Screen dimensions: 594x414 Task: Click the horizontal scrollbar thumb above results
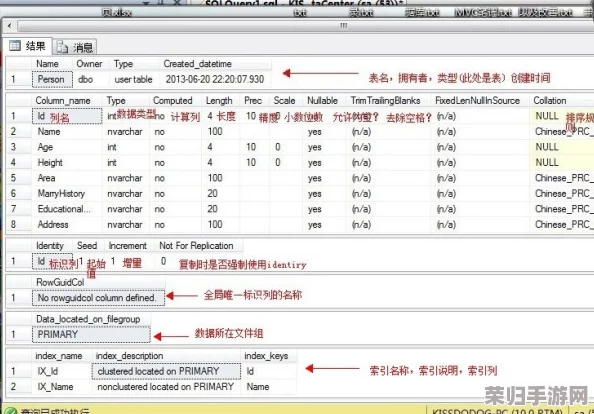[x=343, y=26]
